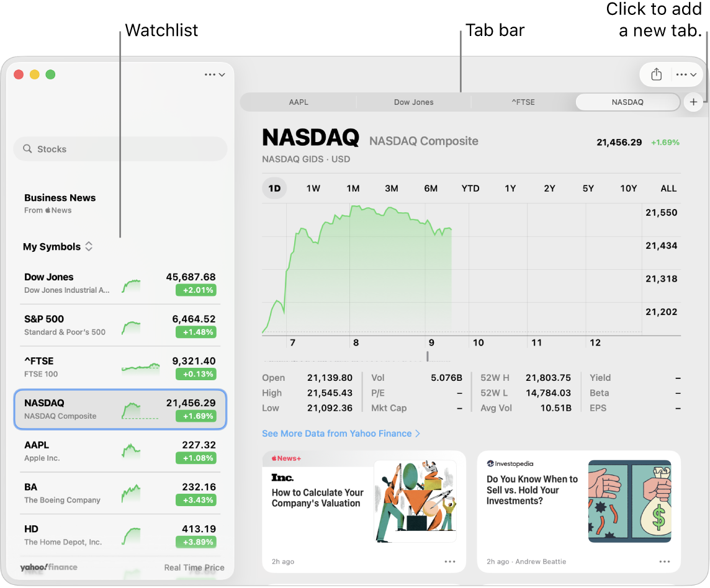Select the AAPL tab
This screenshot has height=588, width=710.
[x=299, y=102]
